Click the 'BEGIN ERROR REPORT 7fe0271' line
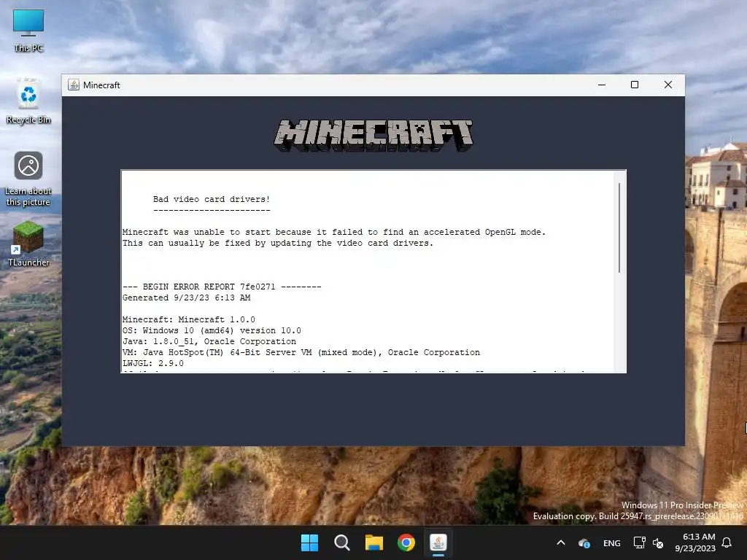 [x=222, y=287]
